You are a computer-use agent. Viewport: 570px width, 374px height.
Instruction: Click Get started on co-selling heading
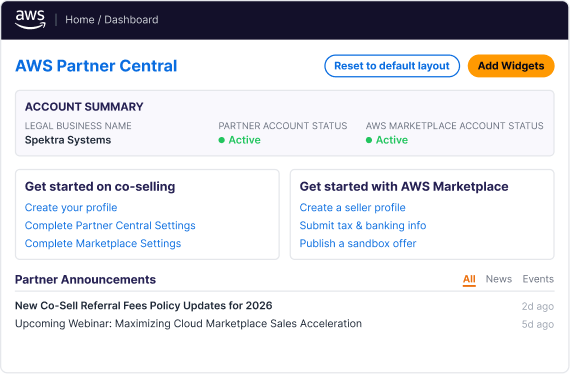pyautogui.click(x=100, y=186)
